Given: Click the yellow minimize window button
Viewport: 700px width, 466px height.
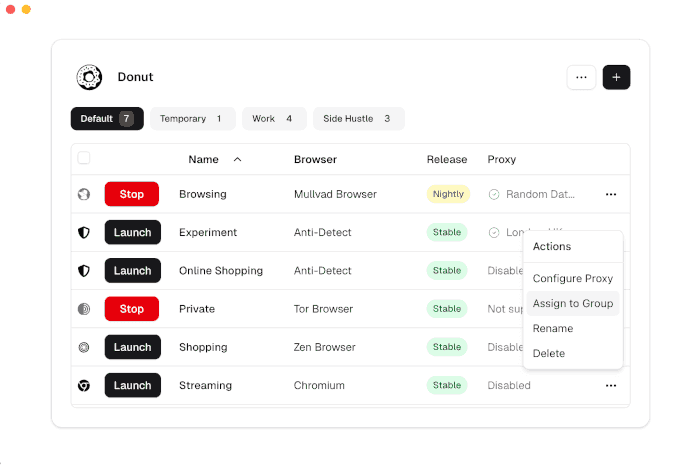Looking at the screenshot, I should click(x=26, y=9).
